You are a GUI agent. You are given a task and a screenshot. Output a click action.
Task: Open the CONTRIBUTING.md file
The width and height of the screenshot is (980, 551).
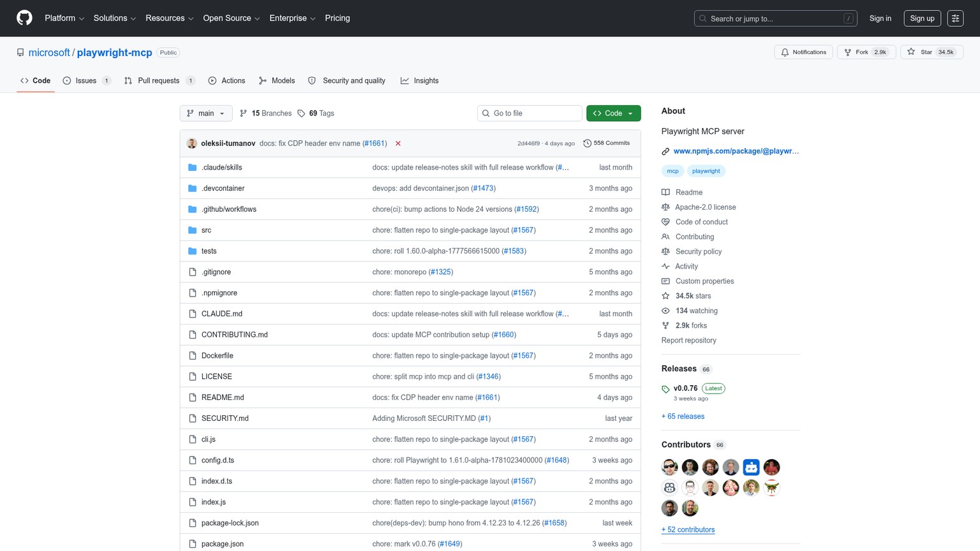tap(235, 335)
